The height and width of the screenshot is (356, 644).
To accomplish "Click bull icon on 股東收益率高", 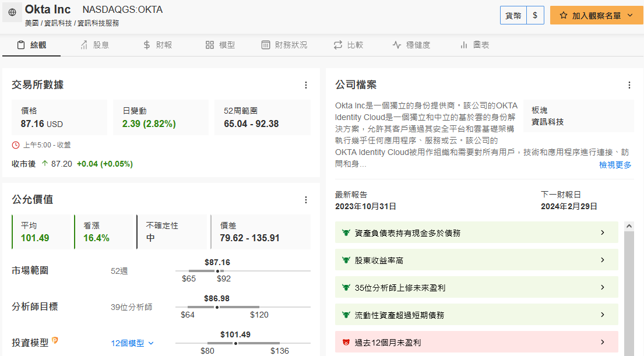I will (346, 260).
